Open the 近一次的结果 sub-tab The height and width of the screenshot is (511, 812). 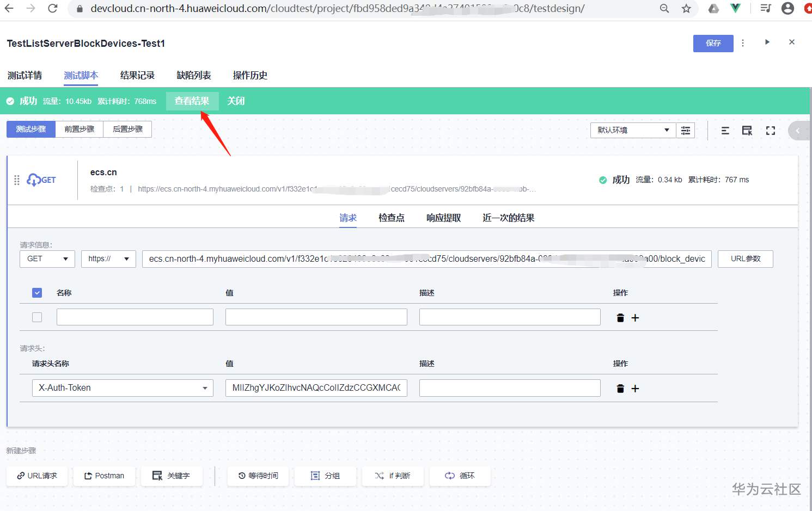pos(509,218)
